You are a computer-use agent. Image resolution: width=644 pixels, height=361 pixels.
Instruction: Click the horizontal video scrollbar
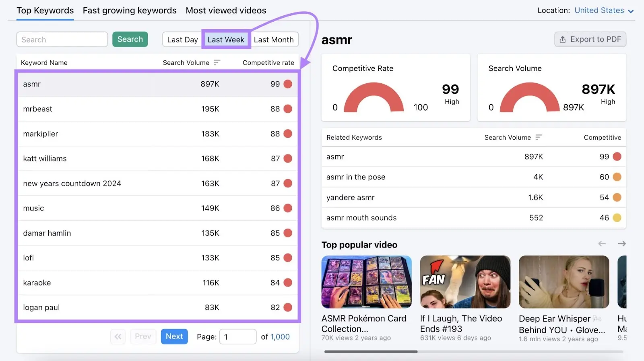[371, 351]
